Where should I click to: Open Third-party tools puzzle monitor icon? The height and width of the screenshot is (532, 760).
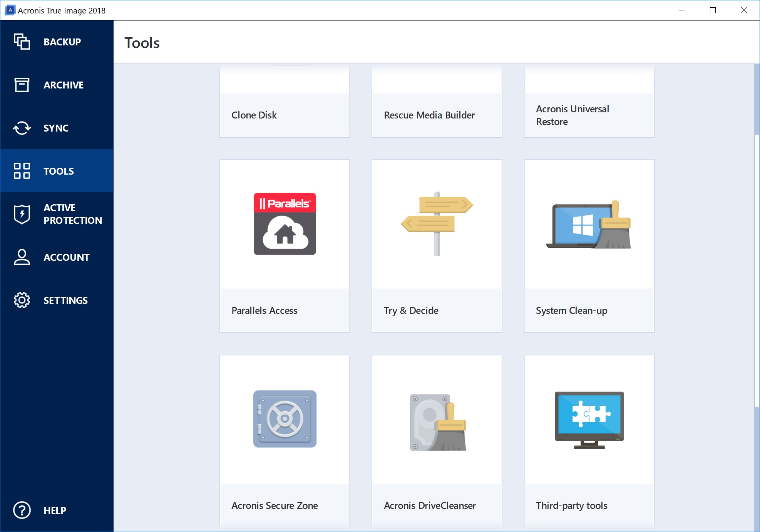pos(589,420)
